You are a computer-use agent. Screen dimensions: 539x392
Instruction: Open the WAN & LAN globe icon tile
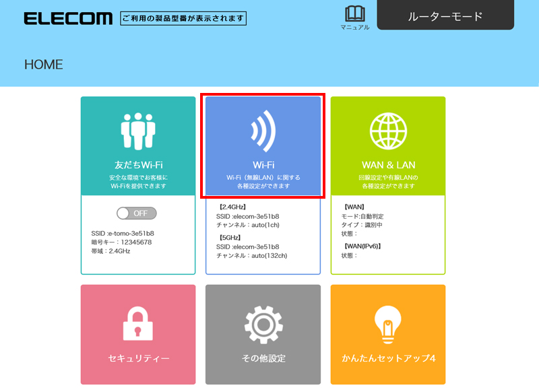tap(388, 146)
